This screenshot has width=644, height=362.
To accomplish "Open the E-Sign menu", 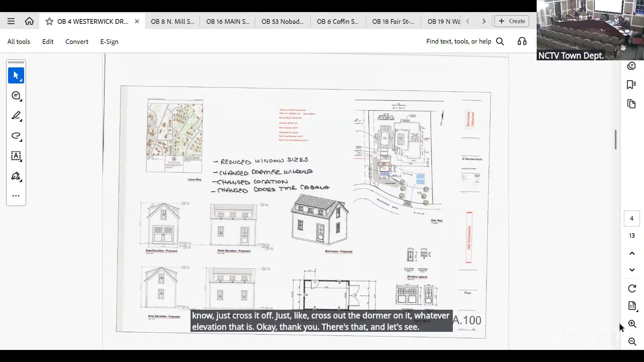I will coord(109,41).
